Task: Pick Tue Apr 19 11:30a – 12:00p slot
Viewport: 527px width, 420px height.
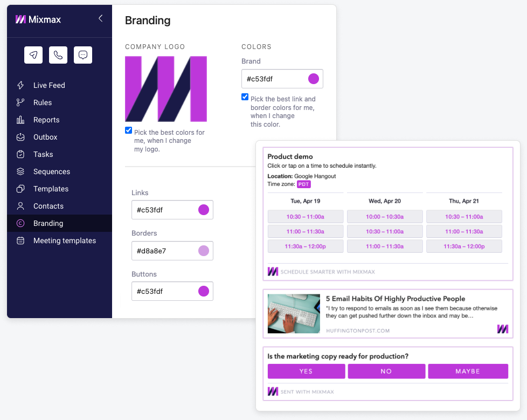Action: click(306, 246)
